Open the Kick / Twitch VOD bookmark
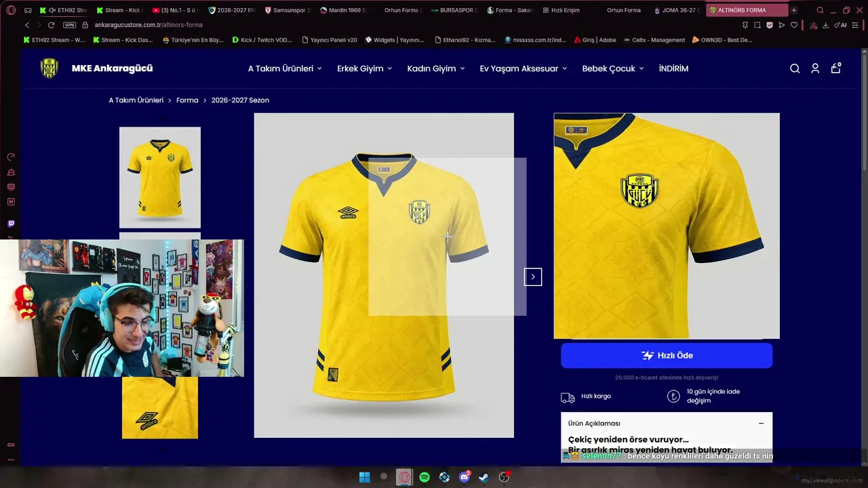 click(262, 40)
